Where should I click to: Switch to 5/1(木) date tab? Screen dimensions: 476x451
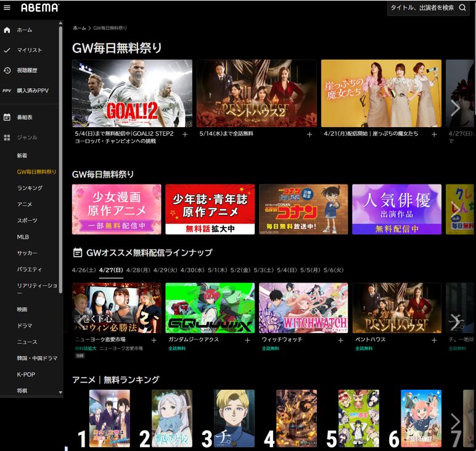tap(218, 270)
